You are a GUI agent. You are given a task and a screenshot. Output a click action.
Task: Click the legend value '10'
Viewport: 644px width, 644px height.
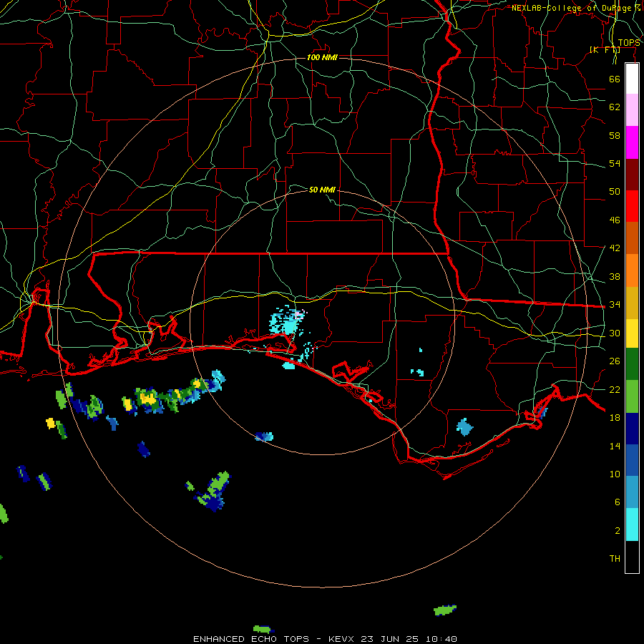click(x=615, y=474)
